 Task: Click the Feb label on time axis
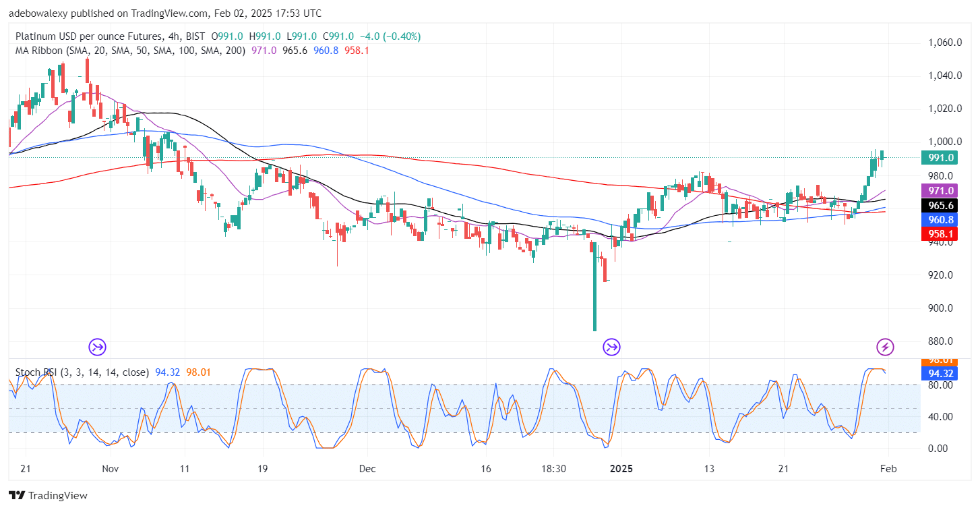click(x=888, y=468)
